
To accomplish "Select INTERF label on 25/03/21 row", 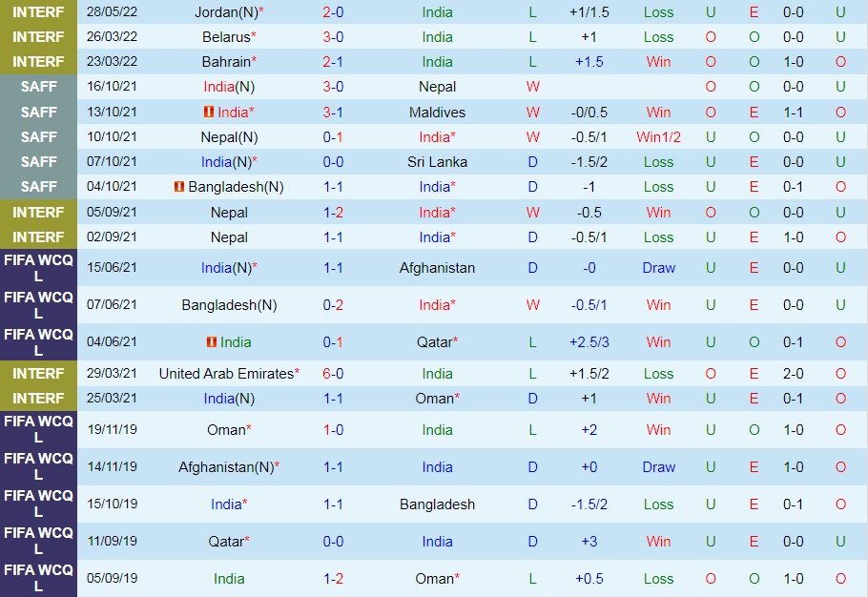I will tap(38, 399).
